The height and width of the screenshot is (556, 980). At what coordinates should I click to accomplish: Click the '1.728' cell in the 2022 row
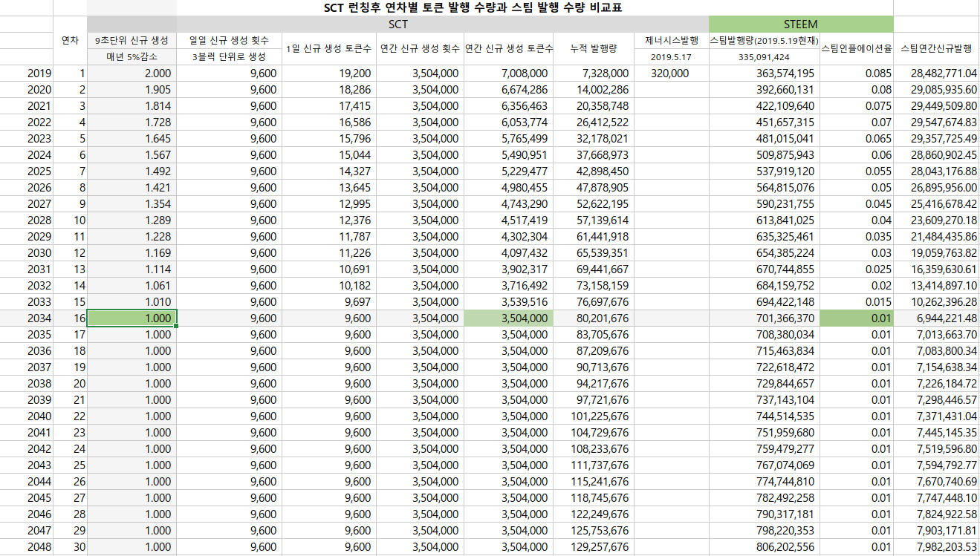(x=132, y=122)
